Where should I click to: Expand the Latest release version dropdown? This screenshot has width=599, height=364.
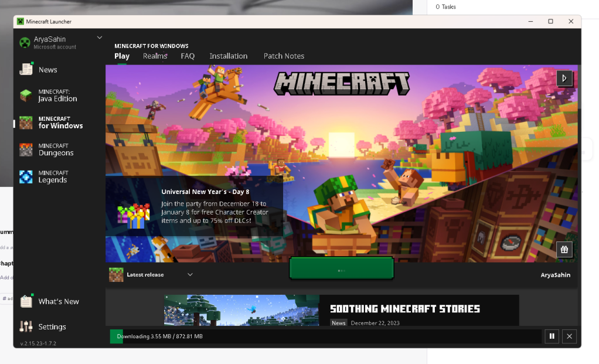pos(190,275)
